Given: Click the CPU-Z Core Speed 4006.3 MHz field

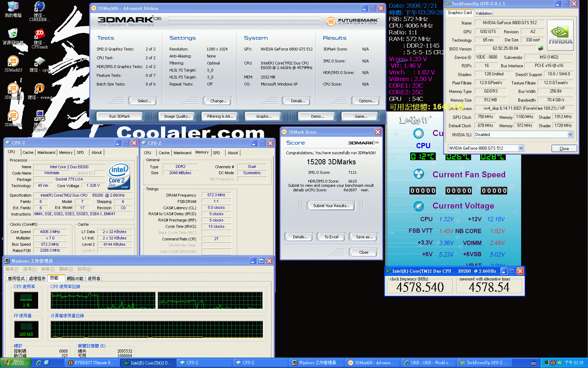Looking at the screenshot, I should point(50,232).
